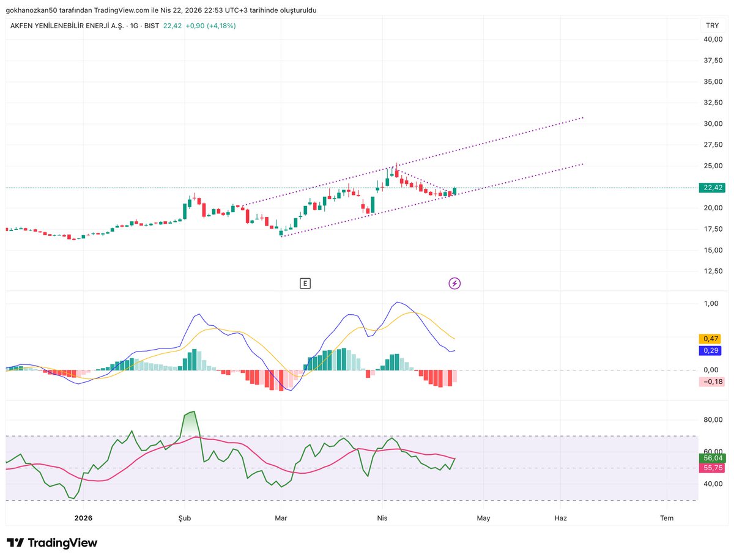Click the header change value +0,90 (+4,18%)

210,26
